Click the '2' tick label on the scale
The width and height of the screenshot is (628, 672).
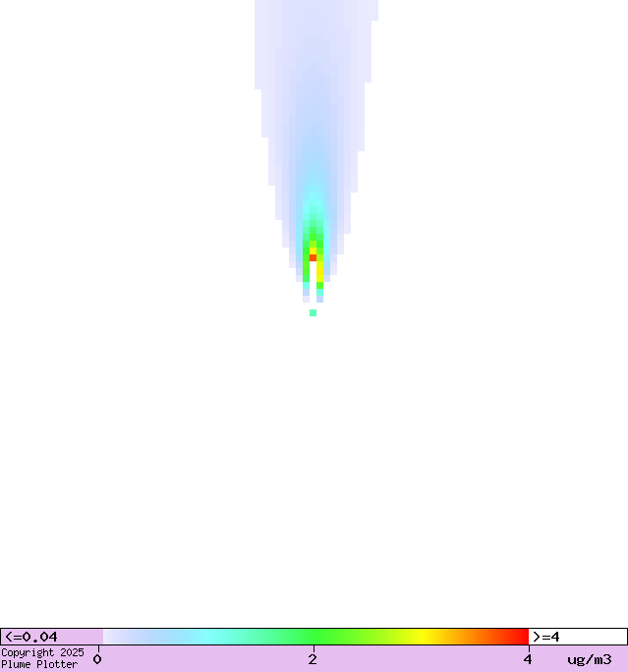click(313, 659)
